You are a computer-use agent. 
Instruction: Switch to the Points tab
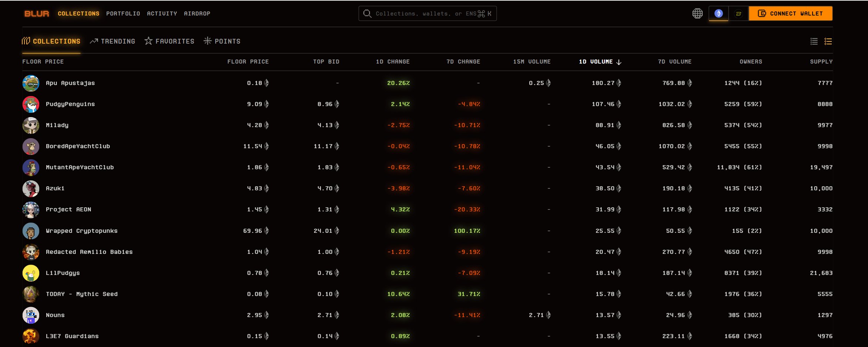pos(222,41)
